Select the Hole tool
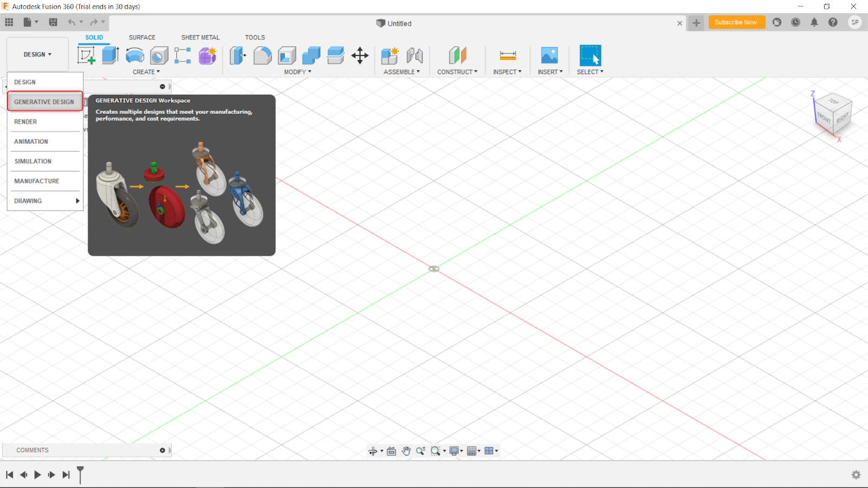 (x=159, y=55)
